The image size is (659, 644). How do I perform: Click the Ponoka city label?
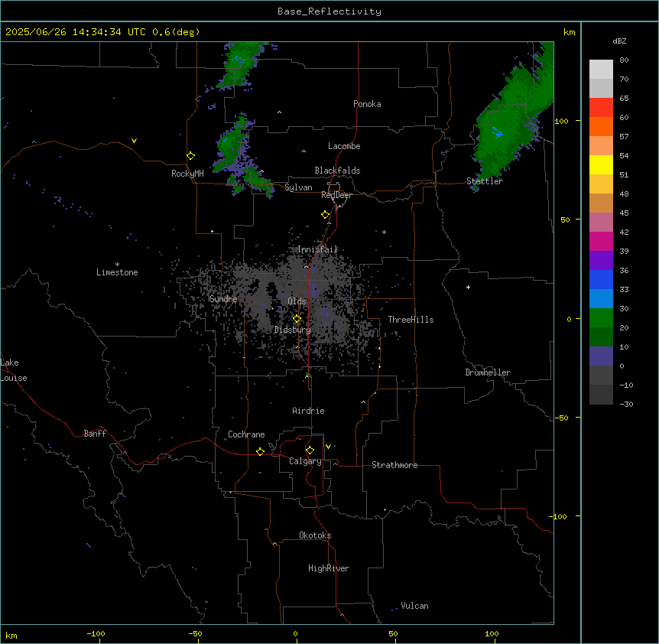[x=367, y=104]
